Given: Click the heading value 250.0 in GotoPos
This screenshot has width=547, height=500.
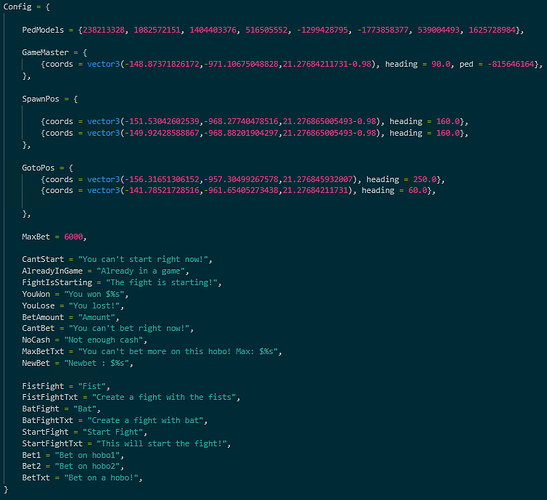Looking at the screenshot, I should coord(425,179).
